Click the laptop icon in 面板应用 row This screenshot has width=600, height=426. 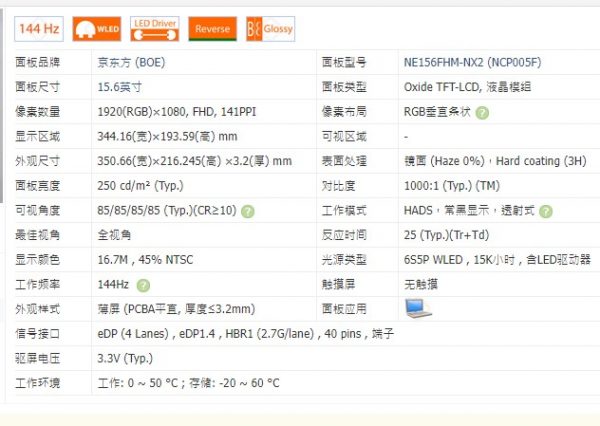(418, 308)
